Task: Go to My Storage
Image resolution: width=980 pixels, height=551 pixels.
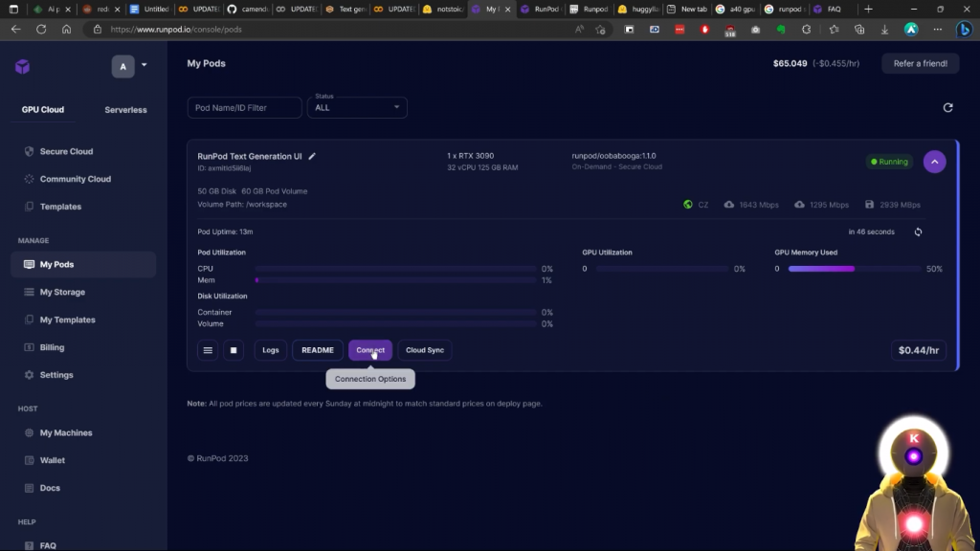Action: pos(62,292)
